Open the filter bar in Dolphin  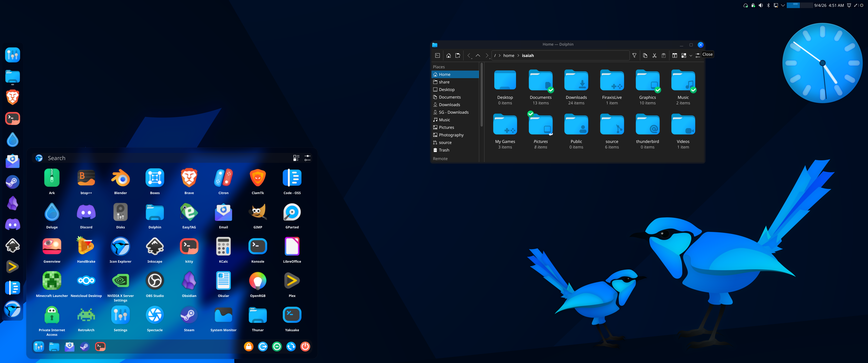click(x=634, y=55)
